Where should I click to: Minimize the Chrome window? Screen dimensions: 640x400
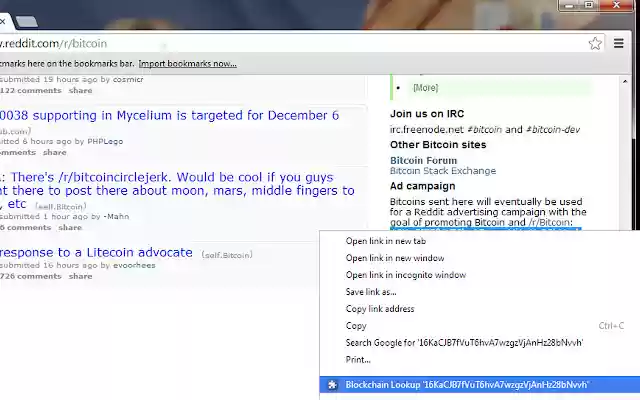point(569,6)
